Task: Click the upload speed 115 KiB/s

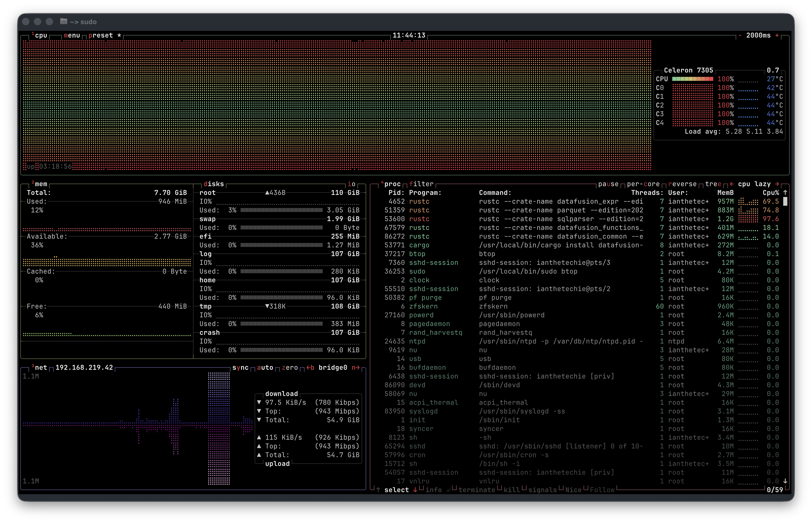Action: [x=283, y=437]
